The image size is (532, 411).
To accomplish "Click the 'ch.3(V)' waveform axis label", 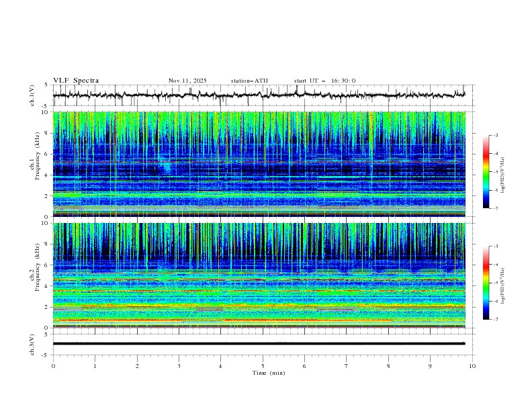I will click(32, 345).
